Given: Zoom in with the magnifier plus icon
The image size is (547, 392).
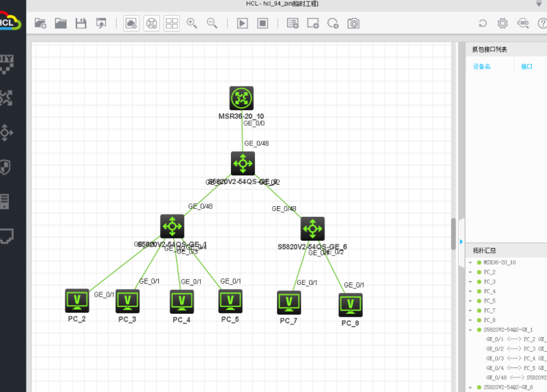Looking at the screenshot, I should click(x=192, y=23).
